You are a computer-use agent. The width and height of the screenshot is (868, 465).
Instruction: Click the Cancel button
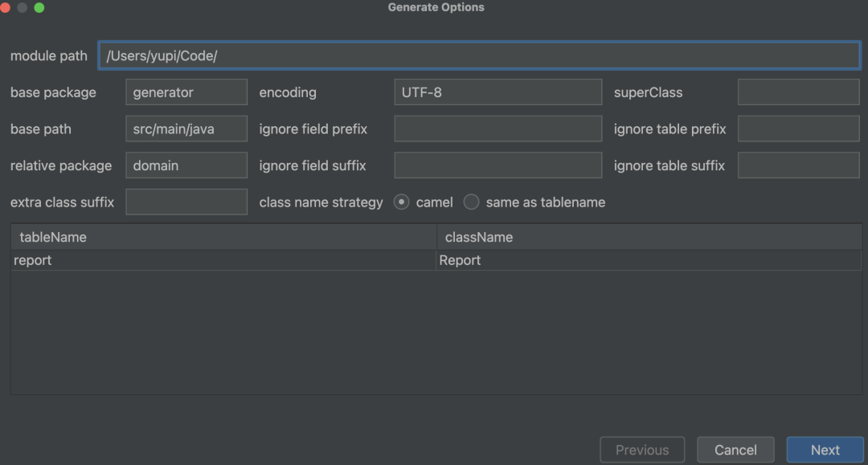(x=735, y=450)
